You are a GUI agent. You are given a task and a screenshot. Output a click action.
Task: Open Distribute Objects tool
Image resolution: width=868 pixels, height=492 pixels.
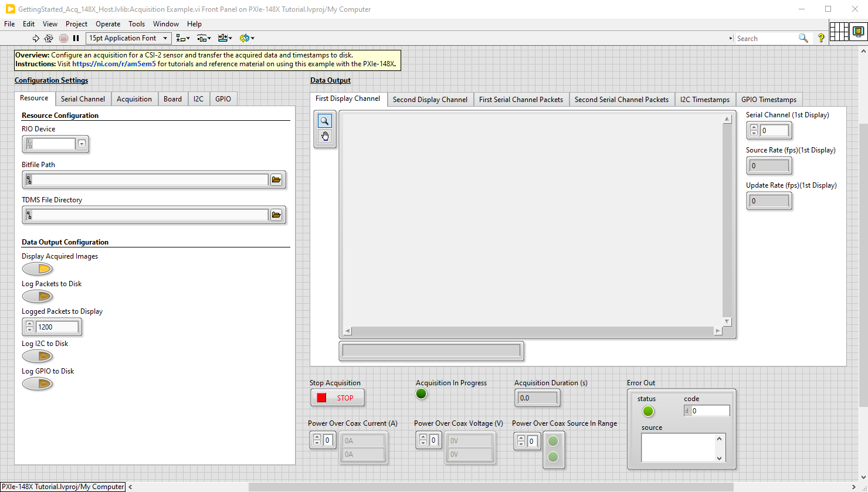(204, 38)
